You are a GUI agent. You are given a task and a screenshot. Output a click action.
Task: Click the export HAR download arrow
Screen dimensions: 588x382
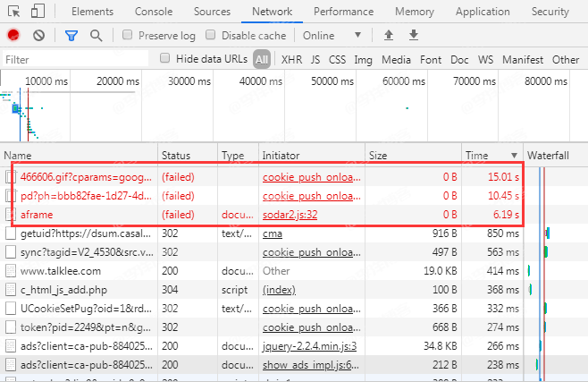[x=414, y=36]
